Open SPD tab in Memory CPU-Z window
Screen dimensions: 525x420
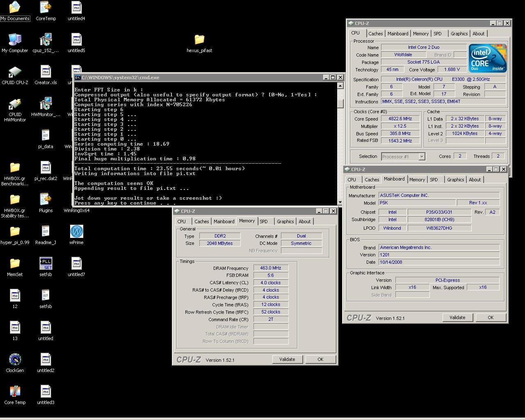(x=264, y=221)
